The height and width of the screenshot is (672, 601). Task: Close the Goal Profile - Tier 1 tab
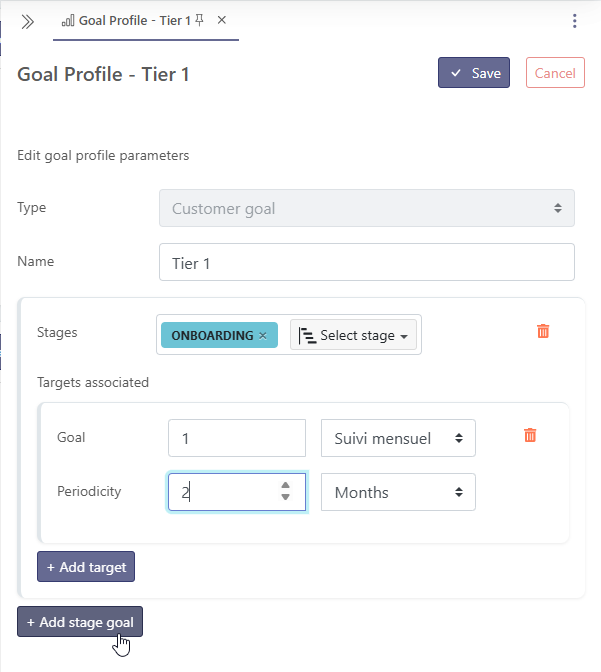tap(221, 20)
